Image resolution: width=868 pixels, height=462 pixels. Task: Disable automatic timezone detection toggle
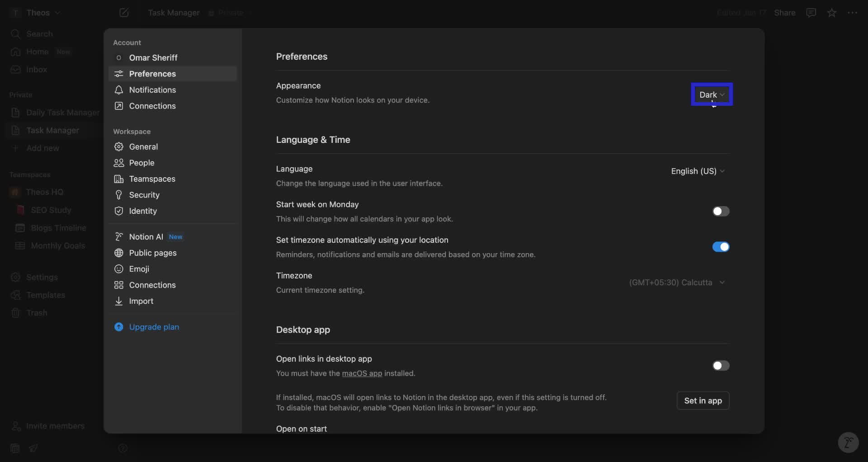(720, 247)
